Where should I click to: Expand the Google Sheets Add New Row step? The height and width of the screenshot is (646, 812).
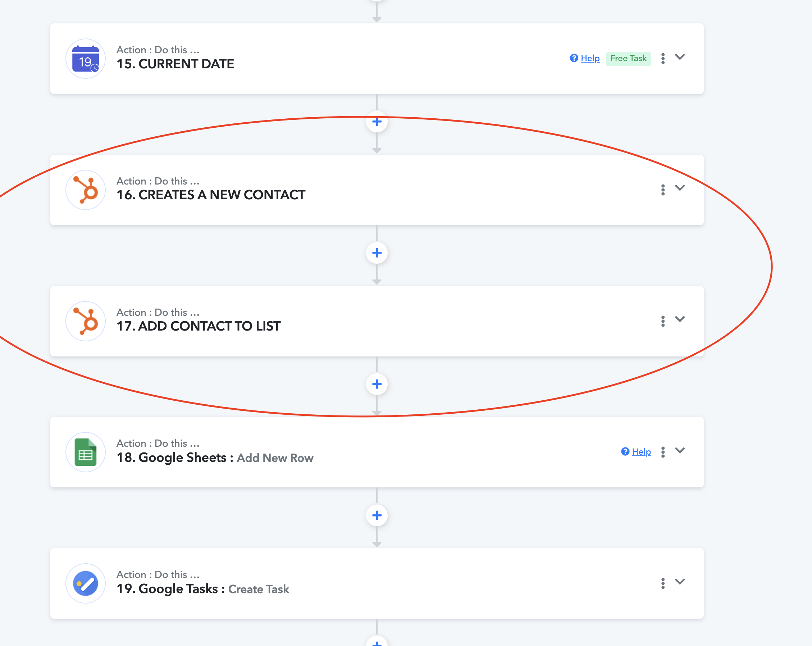(x=679, y=450)
